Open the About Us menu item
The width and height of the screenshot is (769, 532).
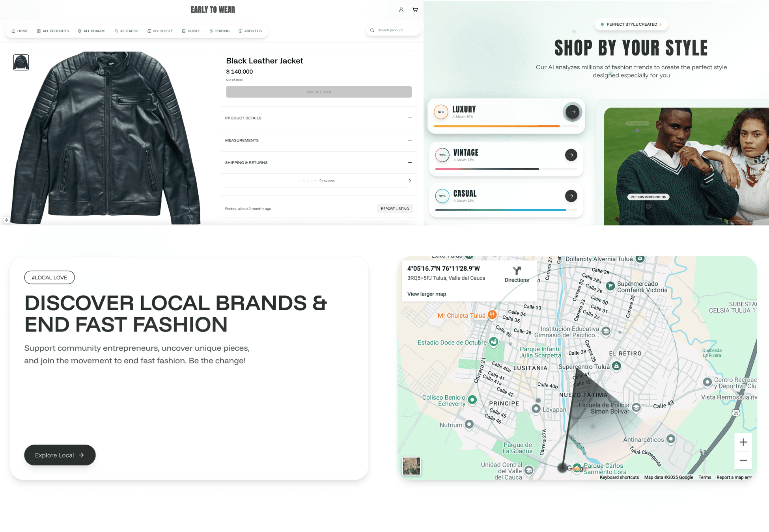click(x=250, y=31)
